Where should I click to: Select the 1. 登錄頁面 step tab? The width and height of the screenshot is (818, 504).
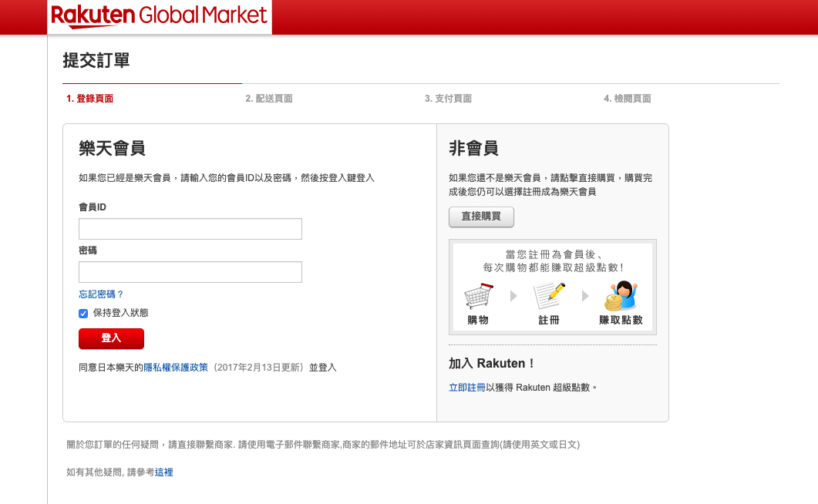click(x=89, y=99)
